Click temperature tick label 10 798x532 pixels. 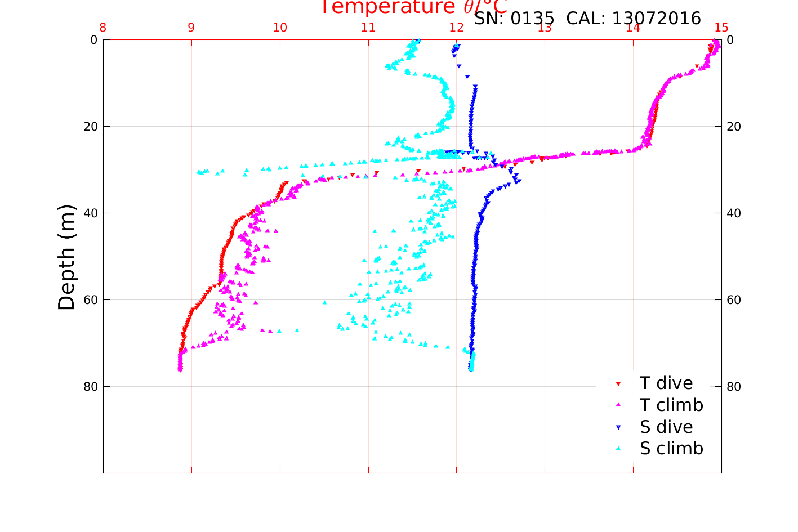tap(280, 28)
